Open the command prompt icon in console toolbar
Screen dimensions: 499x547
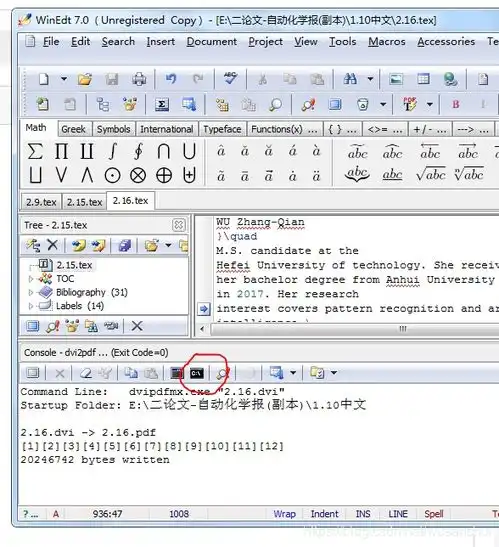[x=197, y=373]
